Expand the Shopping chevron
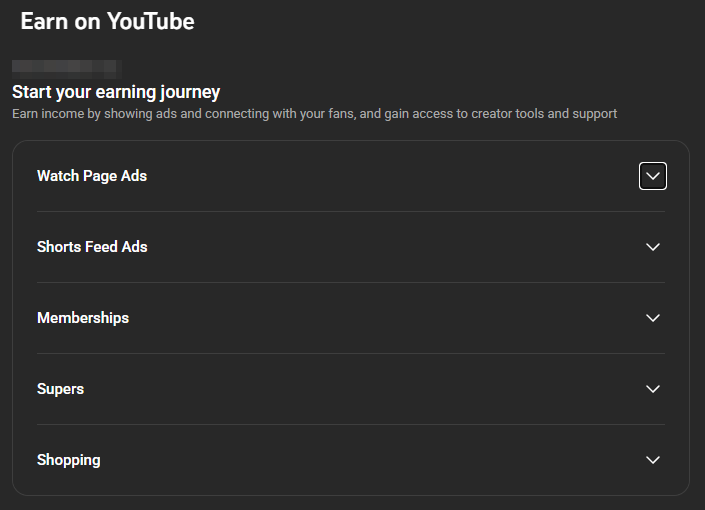Image resolution: width=705 pixels, height=510 pixels. point(652,460)
